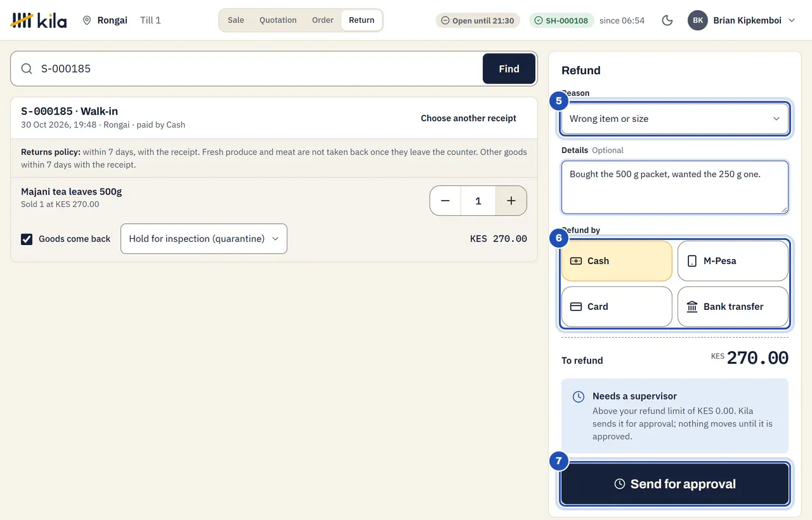
Task: Click the Till 1 label
Action: pyautogui.click(x=150, y=20)
